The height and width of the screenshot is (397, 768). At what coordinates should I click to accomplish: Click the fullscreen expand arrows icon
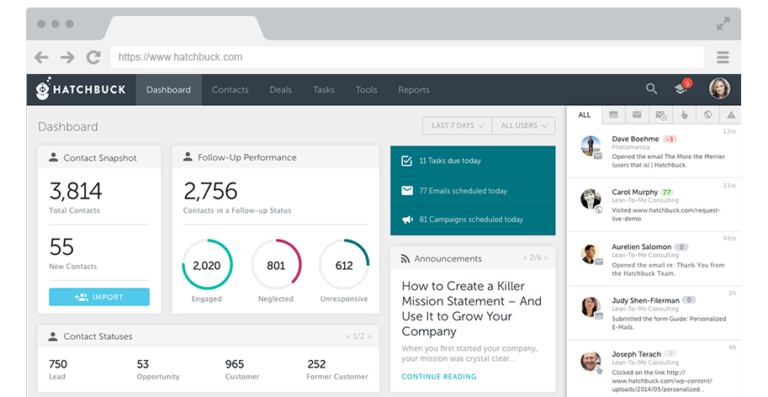tap(723, 23)
